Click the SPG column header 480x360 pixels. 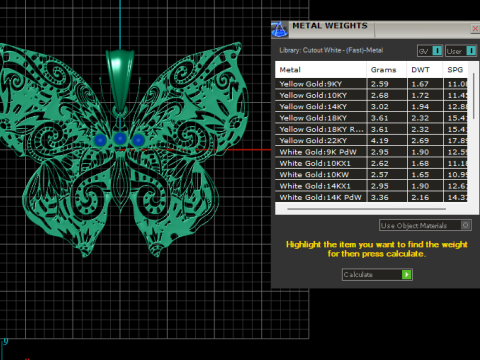pyautogui.click(x=455, y=70)
